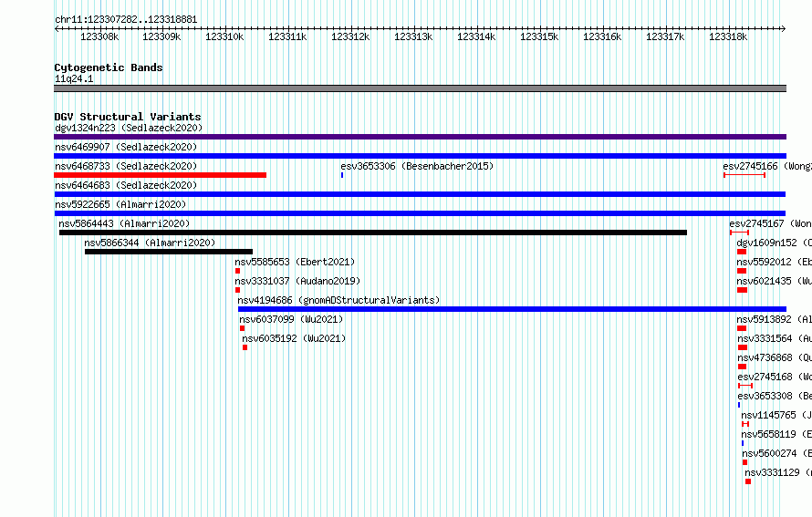Click the black bar under nsv5866344
The image size is (812, 517).
coord(169,252)
